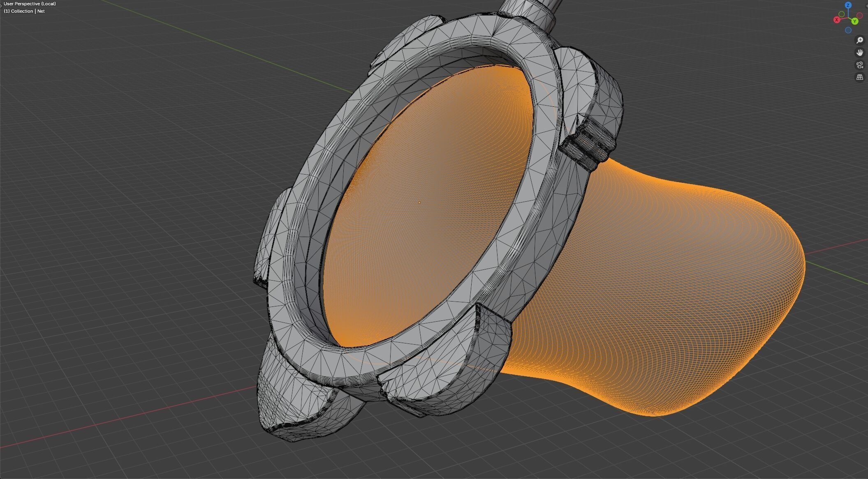Image resolution: width=868 pixels, height=479 pixels.
Task: Click the hand pan view button
Action: coord(859,52)
